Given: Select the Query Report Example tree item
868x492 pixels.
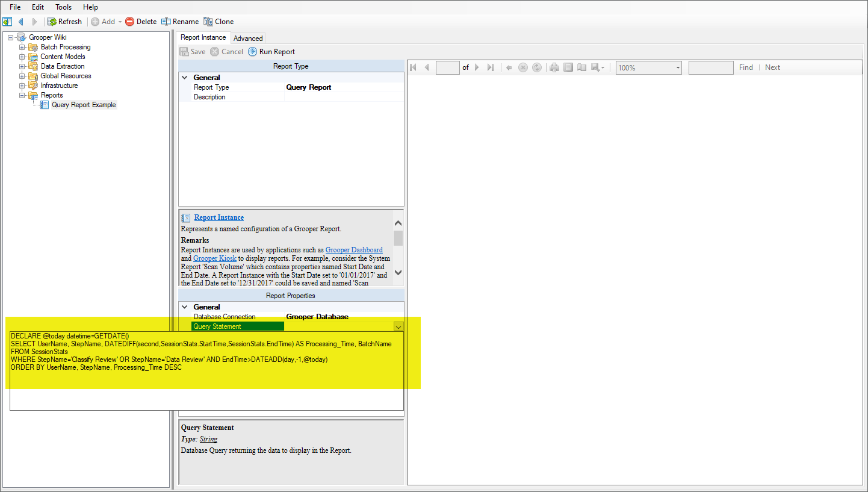Looking at the screenshot, I should tap(84, 105).
